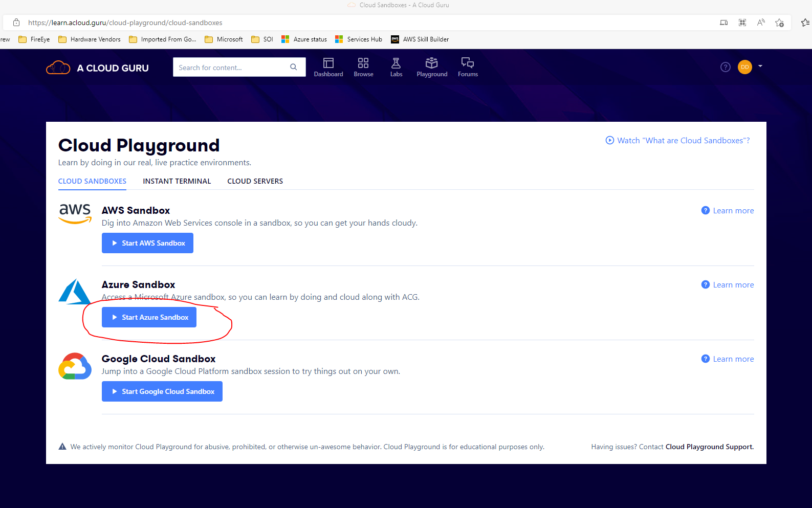Image resolution: width=812 pixels, height=508 pixels.
Task: Switch to the Instant Terminal tab
Action: [177, 181]
